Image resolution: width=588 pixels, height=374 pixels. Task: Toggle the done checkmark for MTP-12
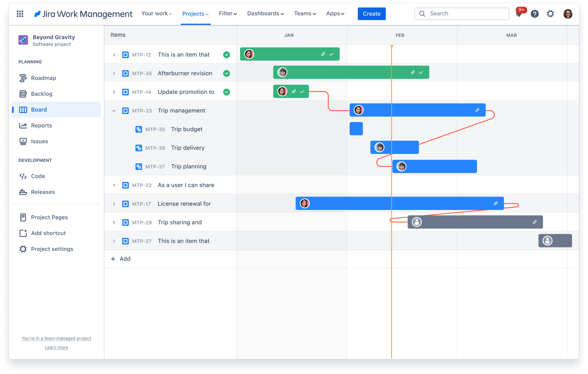(226, 55)
